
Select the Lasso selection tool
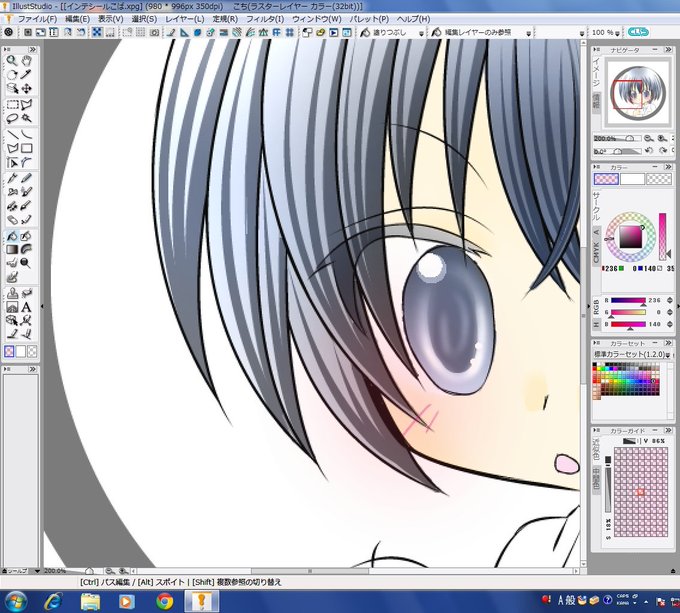click(12, 118)
